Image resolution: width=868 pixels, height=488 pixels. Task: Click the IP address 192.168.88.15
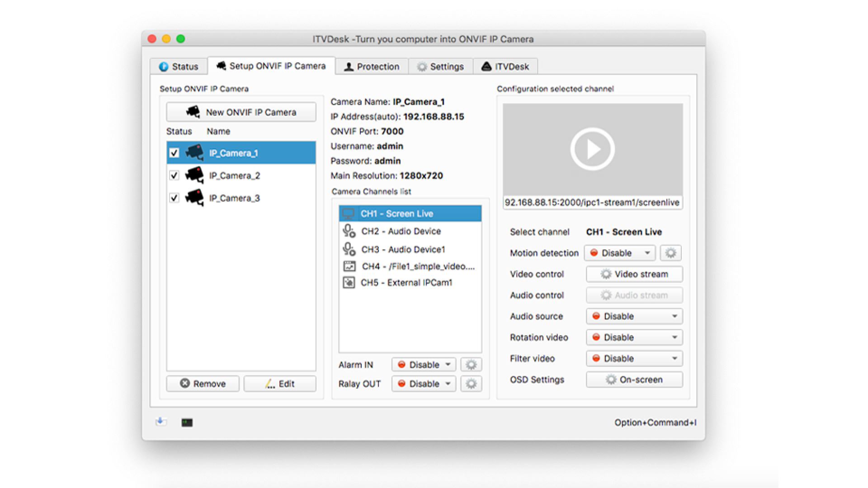click(434, 117)
